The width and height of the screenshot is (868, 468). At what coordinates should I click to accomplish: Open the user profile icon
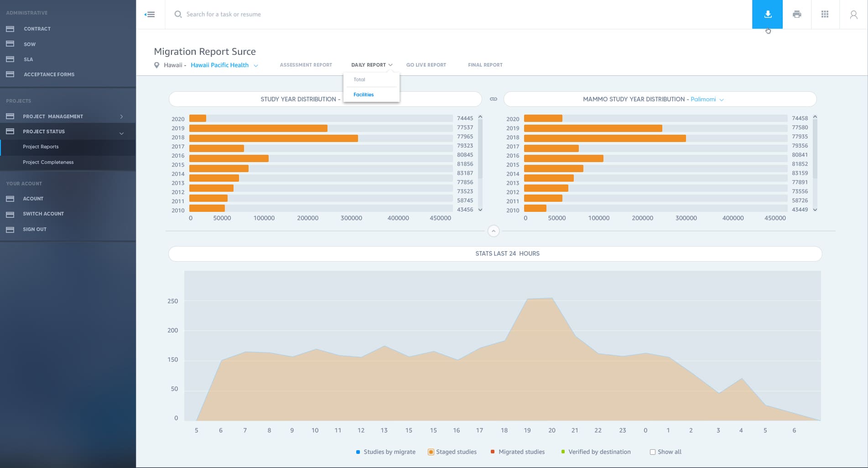pos(853,15)
